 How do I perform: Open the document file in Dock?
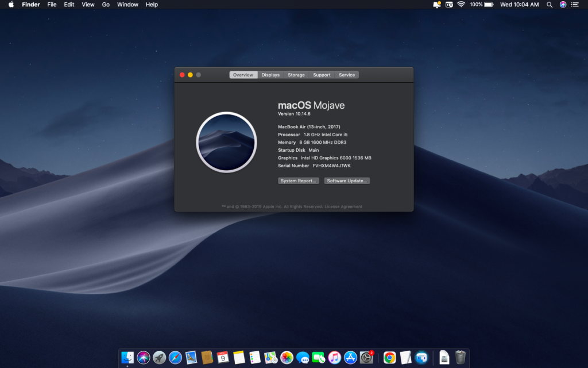pos(444,358)
